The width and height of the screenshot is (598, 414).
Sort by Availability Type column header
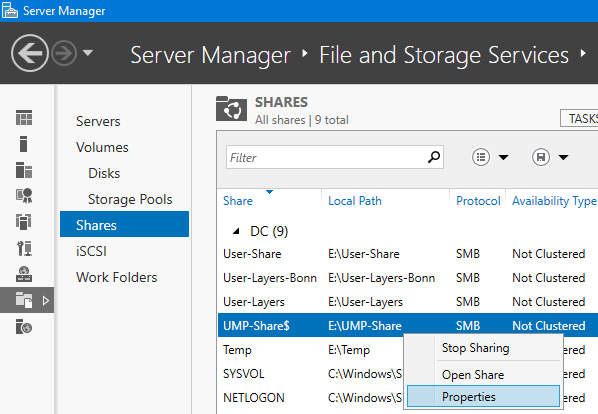(x=554, y=201)
